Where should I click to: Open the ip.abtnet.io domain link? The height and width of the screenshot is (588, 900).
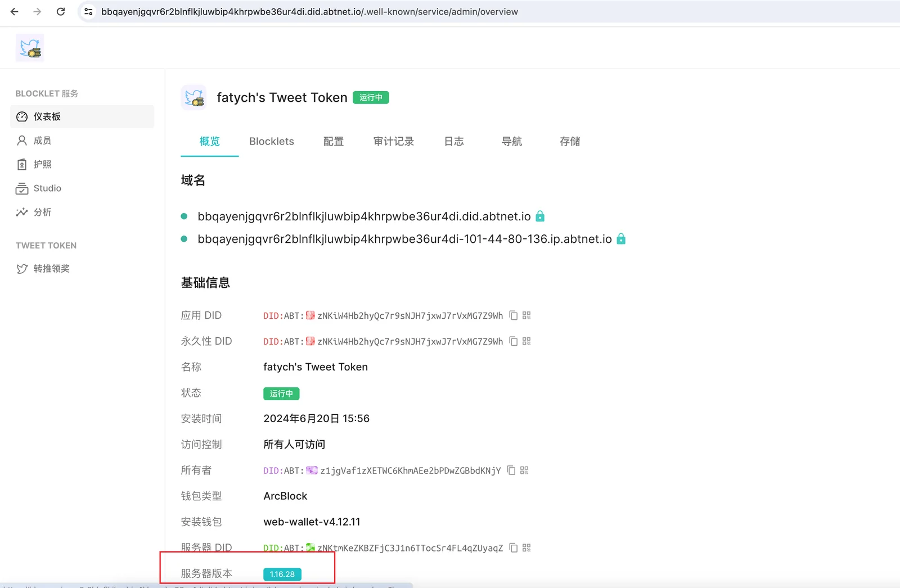(404, 239)
